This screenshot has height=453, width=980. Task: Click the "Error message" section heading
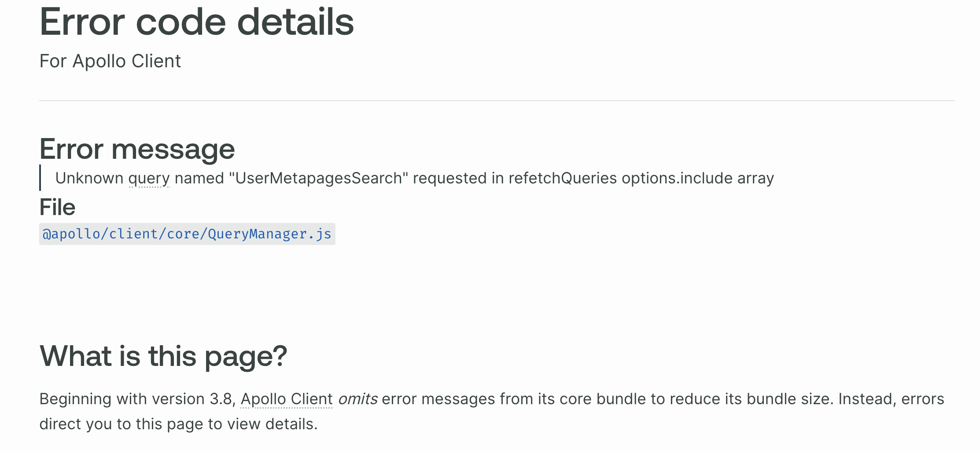click(137, 149)
